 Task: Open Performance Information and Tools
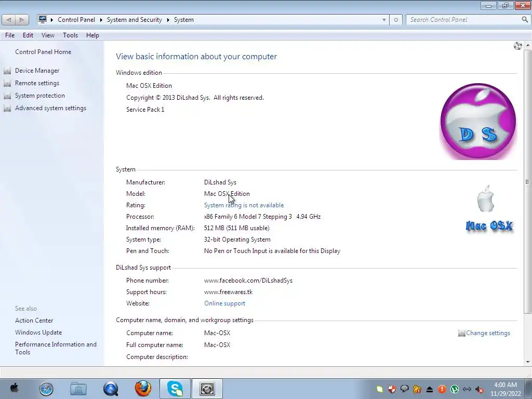point(56,348)
